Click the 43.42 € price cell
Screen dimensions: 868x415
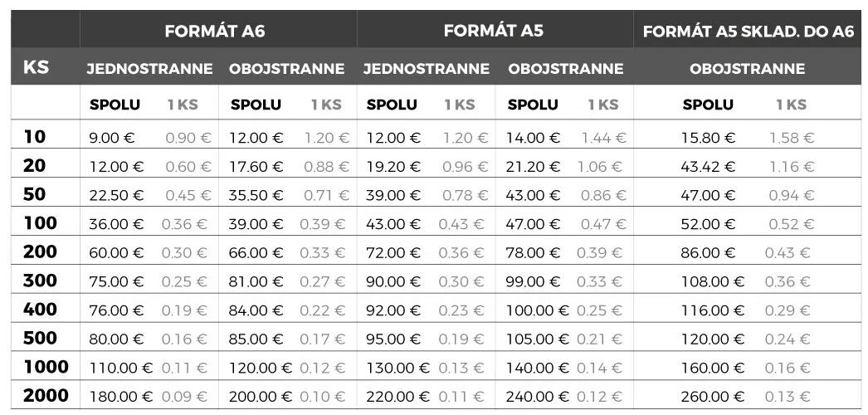tap(708, 167)
